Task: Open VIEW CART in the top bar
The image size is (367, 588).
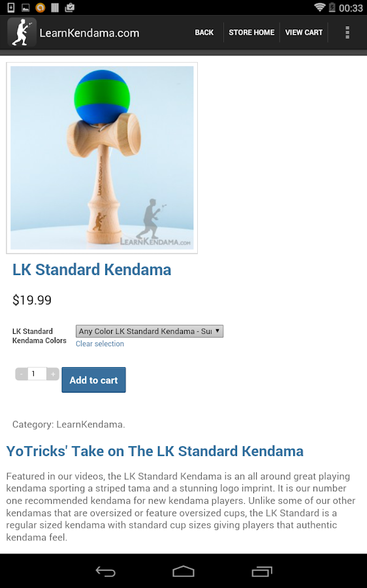Action: tap(304, 33)
